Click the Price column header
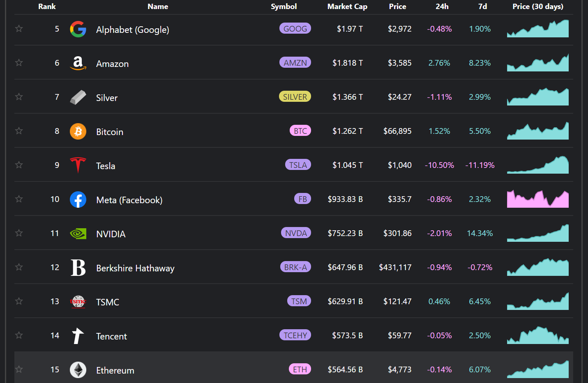Screen dimensions: 588x383 coord(397,7)
